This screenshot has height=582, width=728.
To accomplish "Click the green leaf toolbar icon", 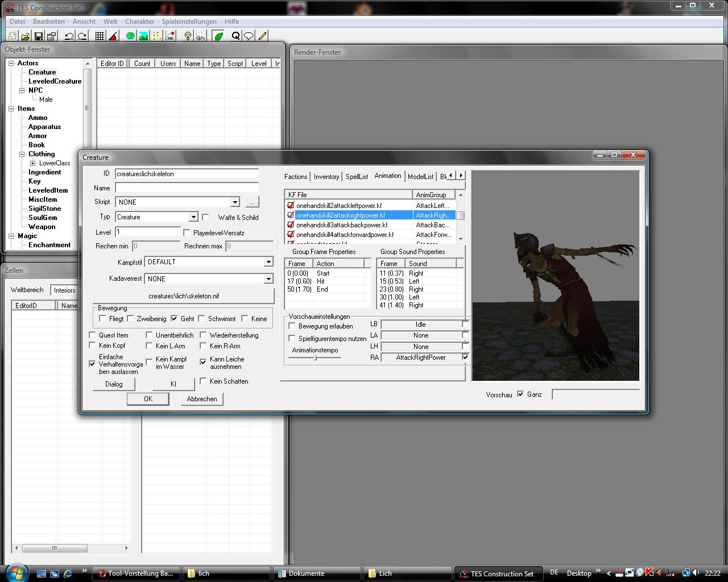I will tap(218, 36).
